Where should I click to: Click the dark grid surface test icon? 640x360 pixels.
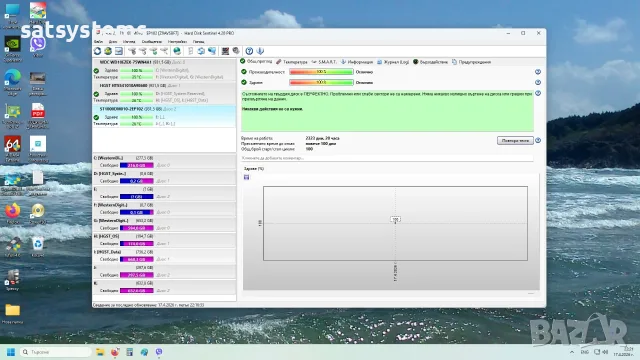click(225, 51)
